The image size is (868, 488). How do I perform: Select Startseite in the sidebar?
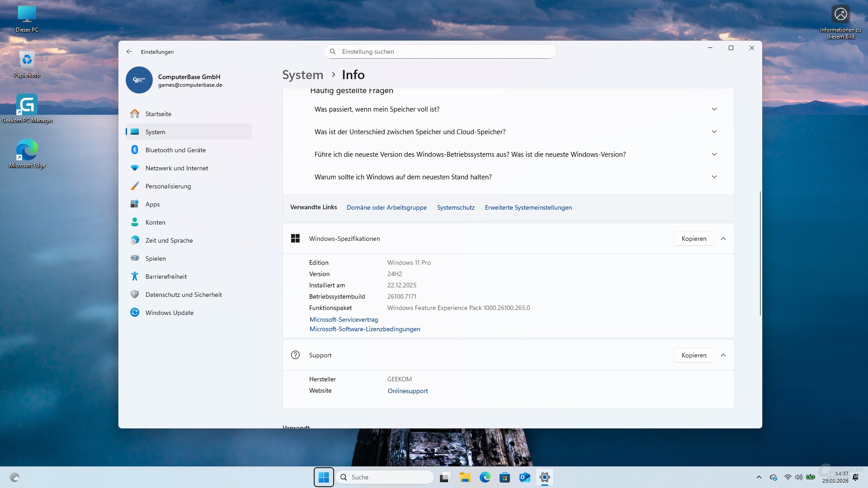[x=158, y=113]
